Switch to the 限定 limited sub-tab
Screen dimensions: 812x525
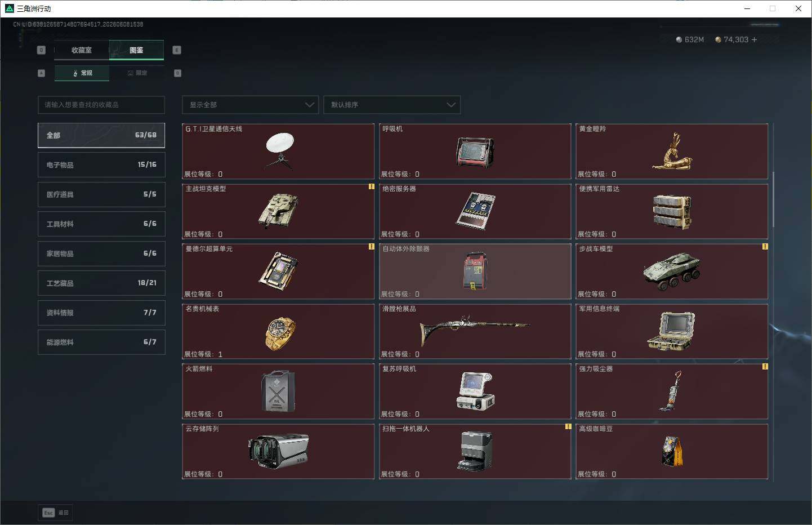(x=137, y=73)
